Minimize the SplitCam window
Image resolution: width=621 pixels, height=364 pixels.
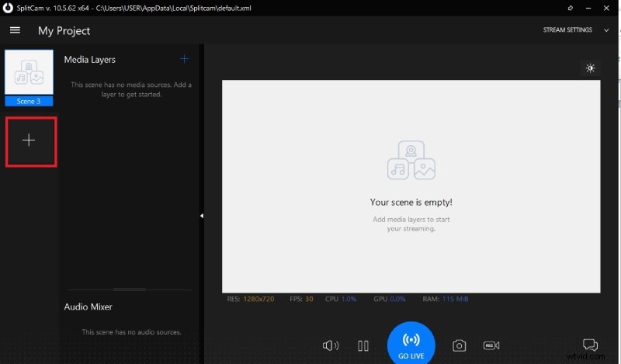pyautogui.click(x=588, y=8)
